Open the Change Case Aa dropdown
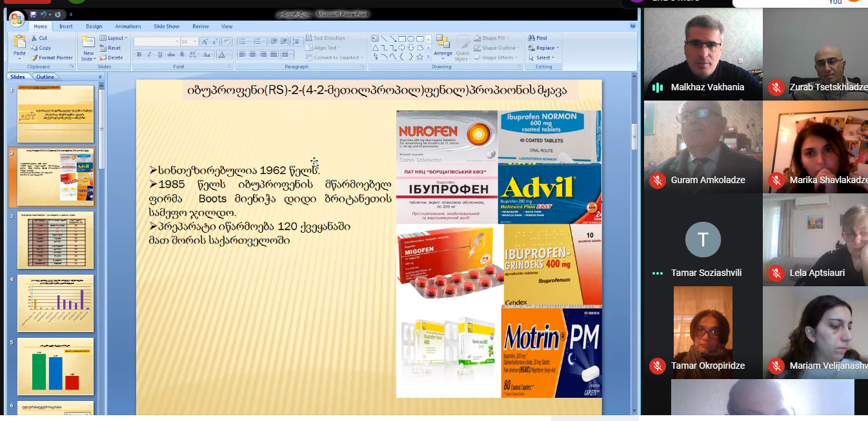This screenshot has height=421, width=868. tap(208, 54)
